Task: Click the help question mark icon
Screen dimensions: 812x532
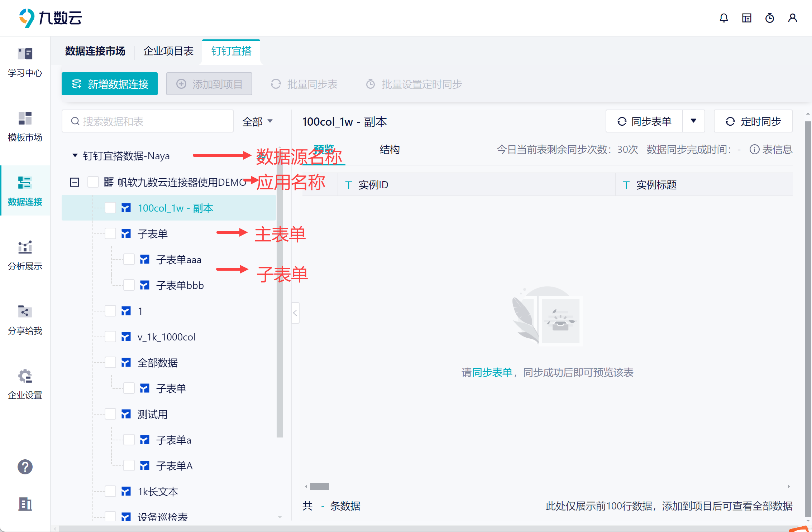Action: pyautogui.click(x=25, y=466)
